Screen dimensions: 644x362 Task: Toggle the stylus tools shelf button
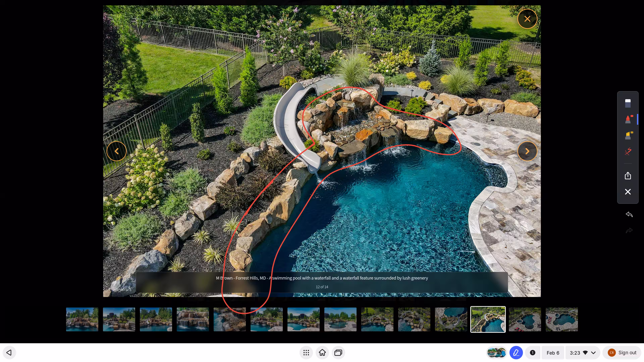[516, 352]
